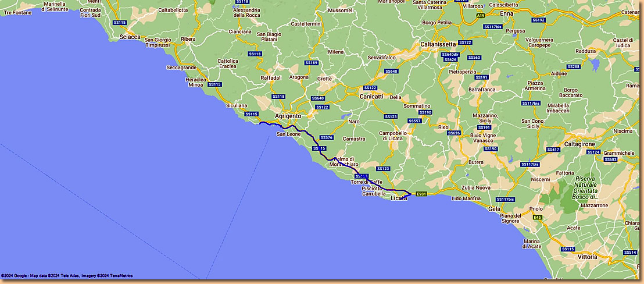Select the Siculiana label
Screen dimensions: 644x284
236,105
